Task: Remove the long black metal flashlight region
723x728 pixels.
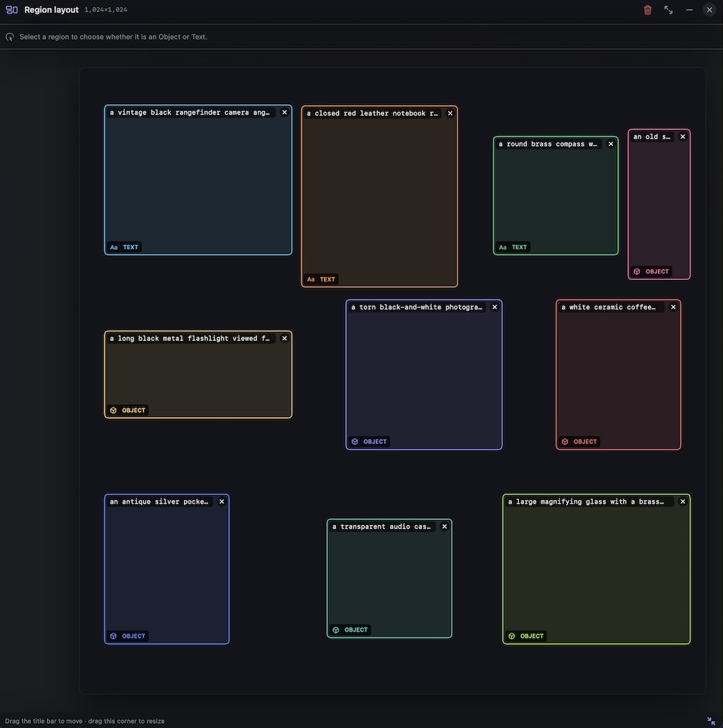Action: [x=284, y=339]
